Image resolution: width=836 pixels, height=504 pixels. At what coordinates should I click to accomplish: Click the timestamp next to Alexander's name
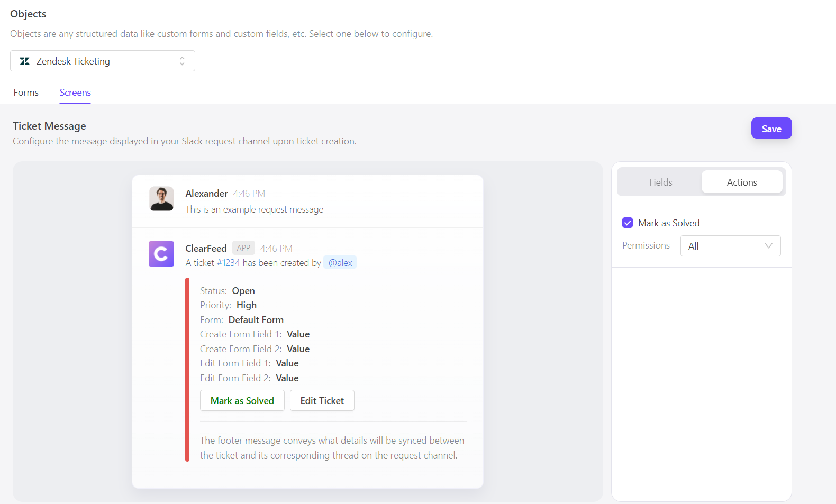(x=249, y=194)
